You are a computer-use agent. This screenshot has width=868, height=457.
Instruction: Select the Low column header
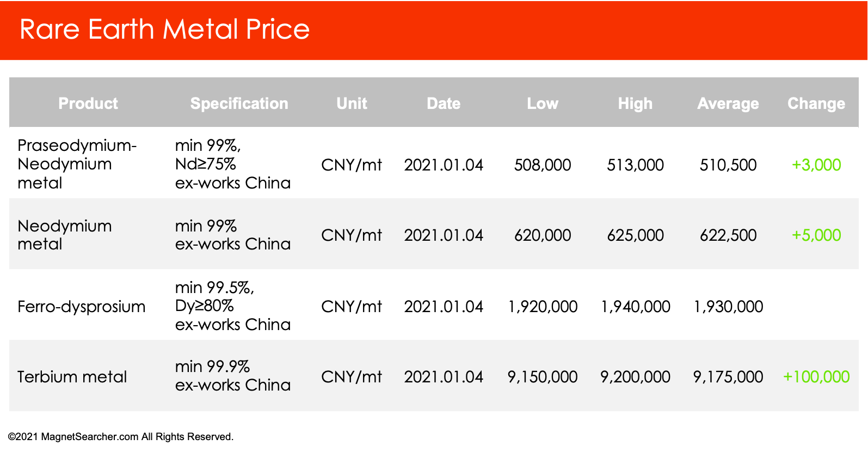(x=543, y=103)
